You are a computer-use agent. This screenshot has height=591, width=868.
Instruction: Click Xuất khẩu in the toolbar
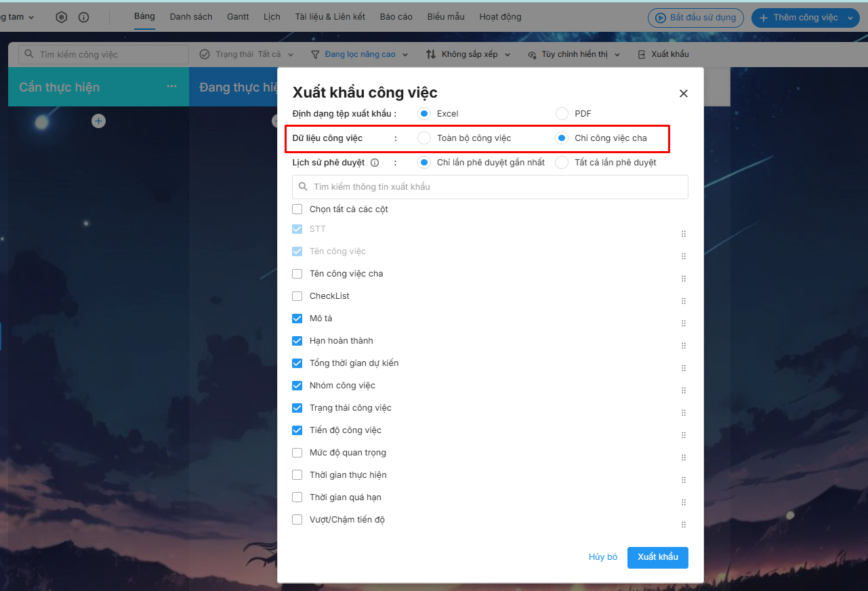pyautogui.click(x=663, y=54)
